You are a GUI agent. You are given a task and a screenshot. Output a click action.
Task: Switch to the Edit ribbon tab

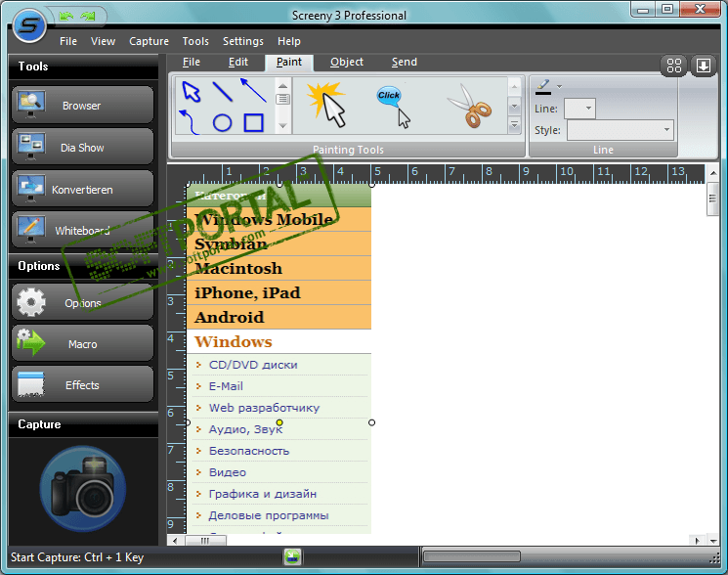pyautogui.click(x=238, y=63)
